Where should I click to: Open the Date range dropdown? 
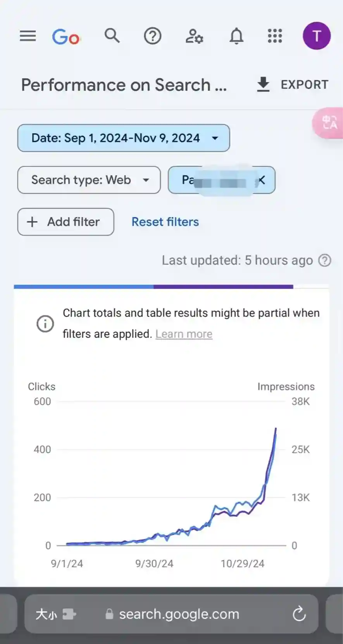click(x=123, y=138)
